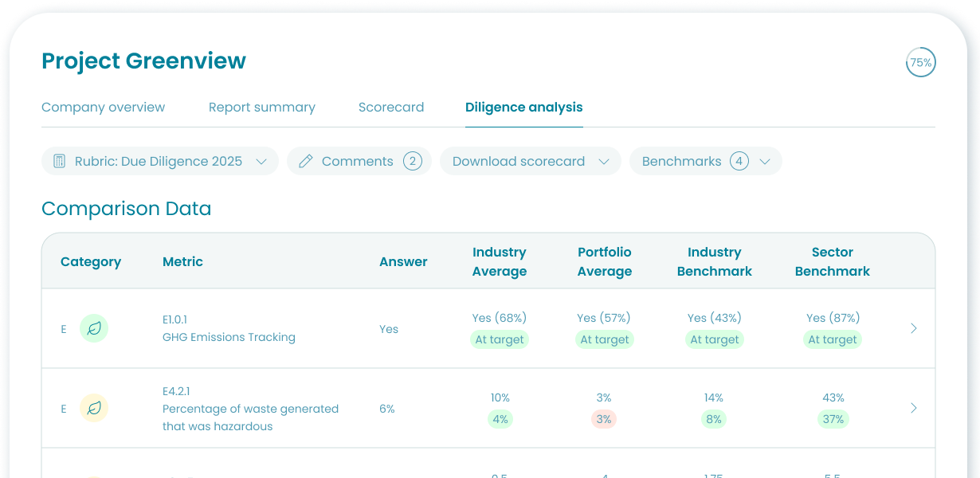Click the comments count badge 2
This screenshot has width=980, height=478.
click(x=412, y=161)
